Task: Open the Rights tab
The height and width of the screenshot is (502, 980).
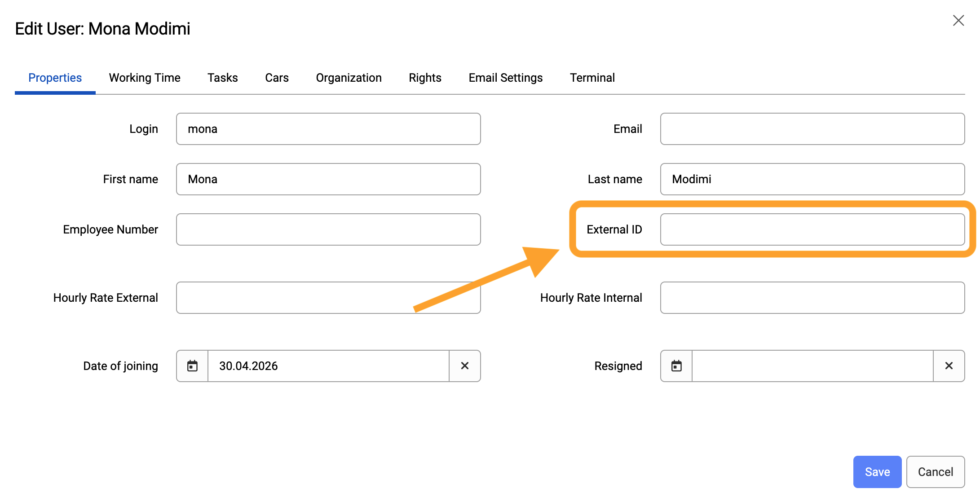Action: pyautogui.click(x=425, y=78)
